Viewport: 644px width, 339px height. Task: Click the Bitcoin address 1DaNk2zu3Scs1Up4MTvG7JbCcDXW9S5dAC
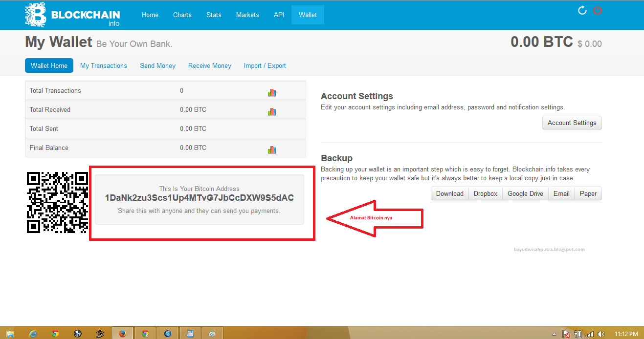(x=200, y=198)
